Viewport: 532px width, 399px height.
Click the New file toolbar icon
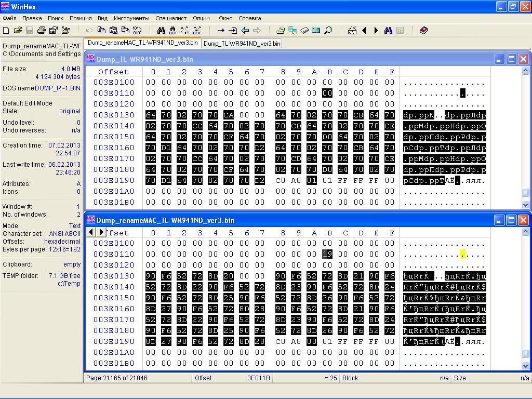coord(6,31)
